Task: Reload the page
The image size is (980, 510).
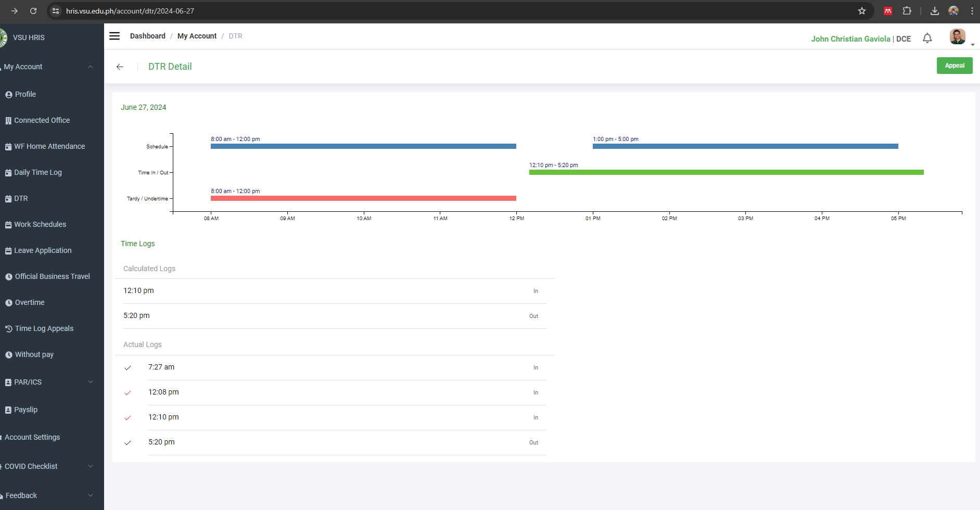Action: [33, 11]
